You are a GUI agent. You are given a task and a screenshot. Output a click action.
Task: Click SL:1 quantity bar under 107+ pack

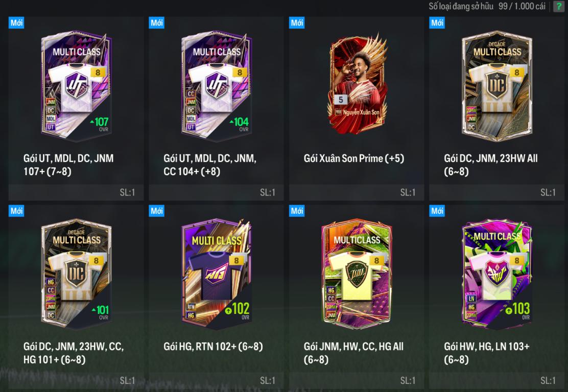(76, 192)
